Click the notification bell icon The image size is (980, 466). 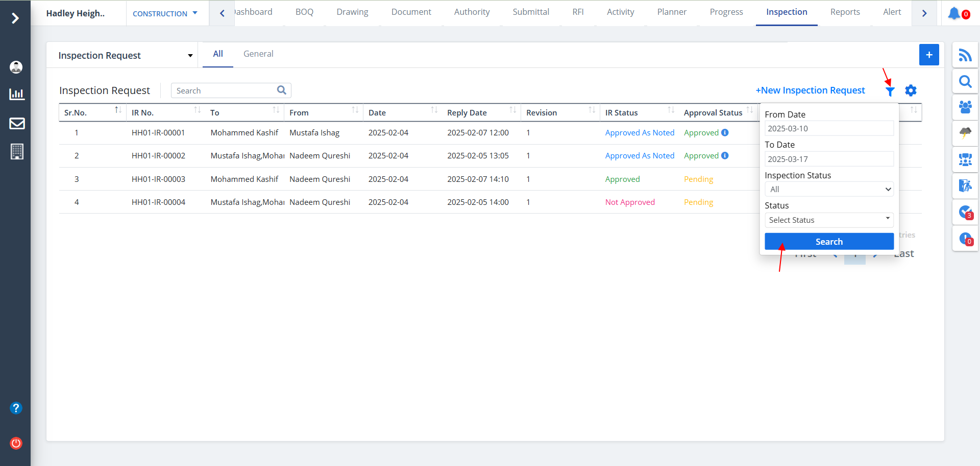pos(954,14)
